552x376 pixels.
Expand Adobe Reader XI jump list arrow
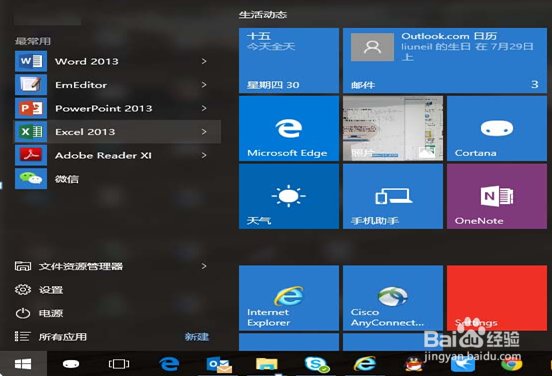pos(204,155)
